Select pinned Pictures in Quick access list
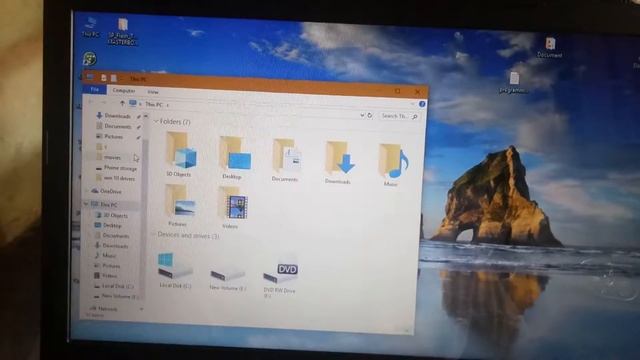This screenshot has width=640, height=360. click(114, 136)
